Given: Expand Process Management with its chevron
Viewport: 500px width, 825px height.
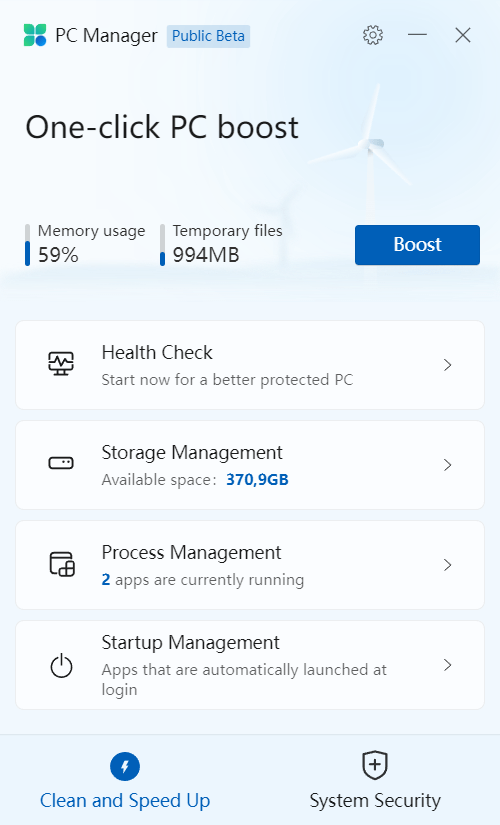Looking at the screenshot, I should click(x=447, y=565).
